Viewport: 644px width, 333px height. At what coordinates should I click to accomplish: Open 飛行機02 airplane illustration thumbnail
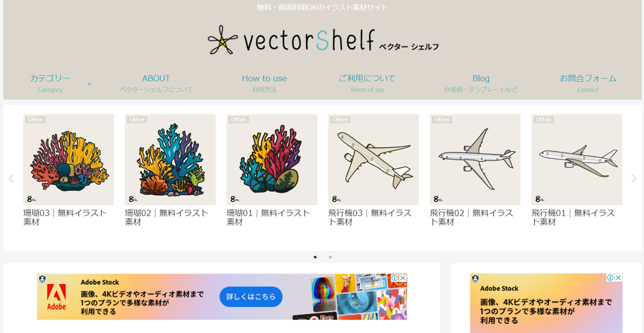[x=475, y=160]
